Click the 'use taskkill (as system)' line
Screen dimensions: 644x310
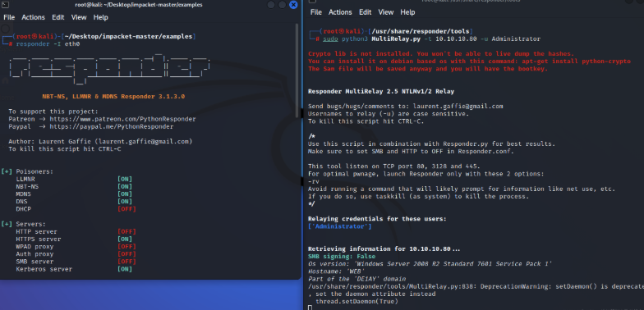click(419, 197)
